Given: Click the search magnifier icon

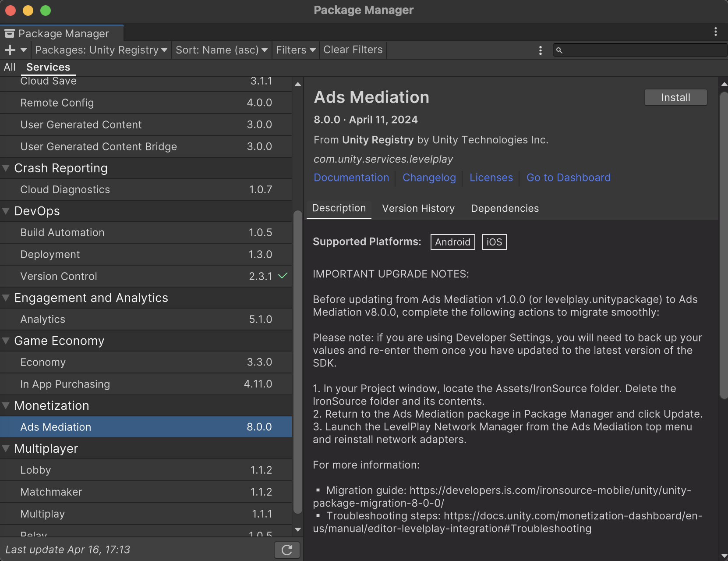Looking at the screenshot, I should (x=559, y=50).
